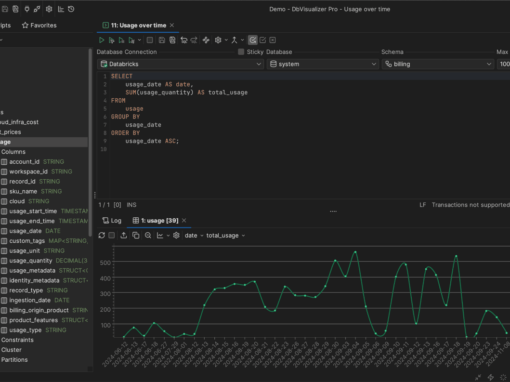Open the system database dropdown
The image size is (510, 382).
(323, 64)
